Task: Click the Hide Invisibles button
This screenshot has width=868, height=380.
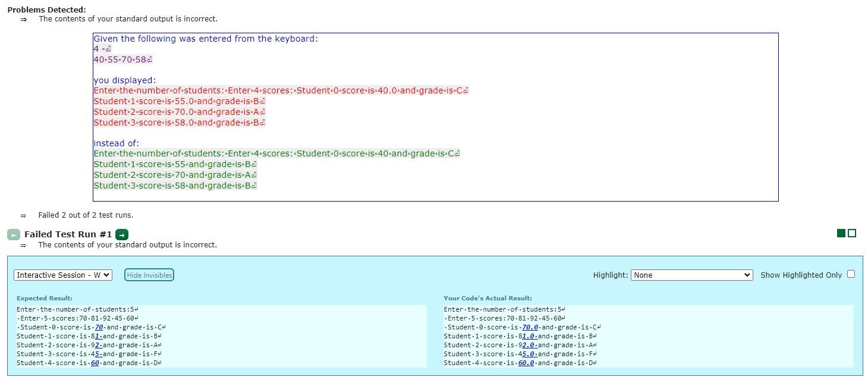Action: tap(149, 275)
